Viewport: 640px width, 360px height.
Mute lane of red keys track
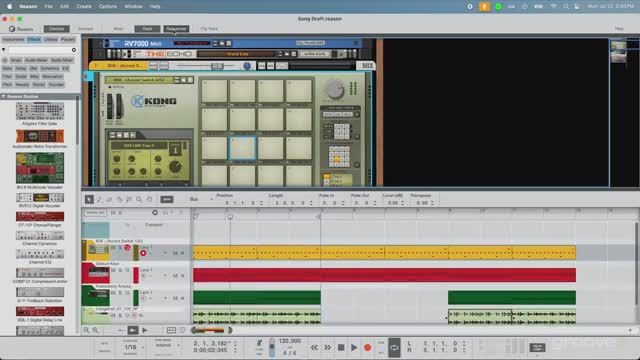tap(175, 276)
